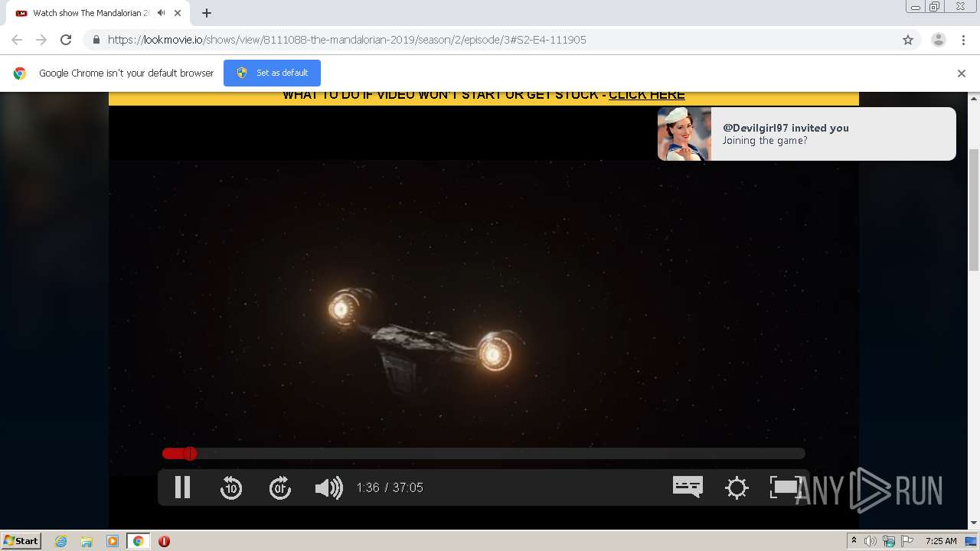Click the red progress bar handle
This screenshot has height=551, width=980.
click(190, 454)
